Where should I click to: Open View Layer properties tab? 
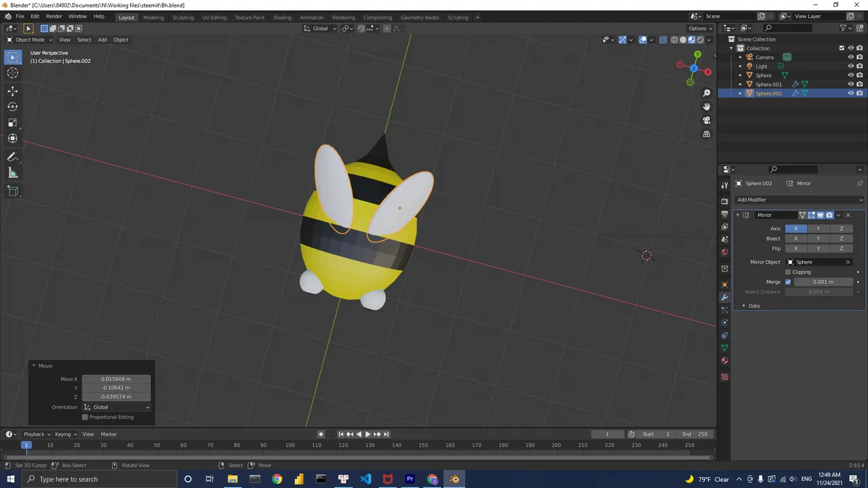click(725, 227)
